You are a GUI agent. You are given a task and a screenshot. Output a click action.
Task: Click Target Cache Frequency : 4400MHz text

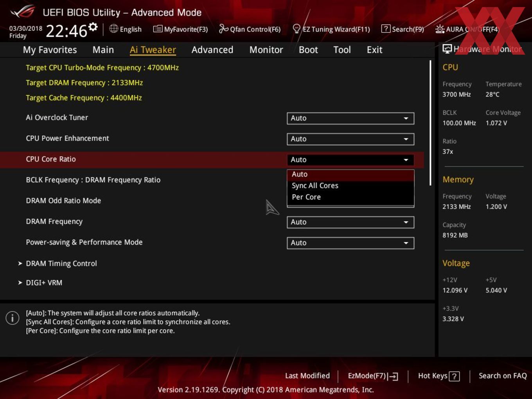(x=84, y=98)
